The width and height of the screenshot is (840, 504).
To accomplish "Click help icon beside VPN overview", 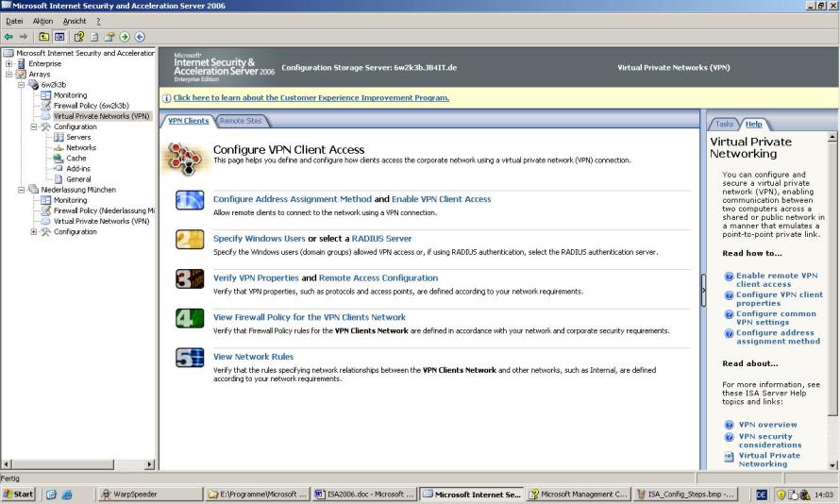I will click(729, 425).
